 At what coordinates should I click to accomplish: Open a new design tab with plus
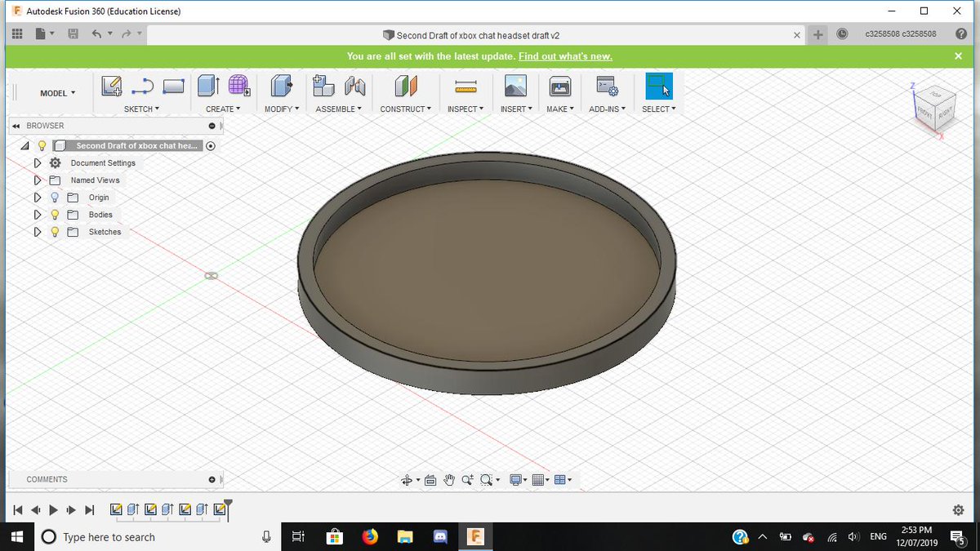point(818,34)
